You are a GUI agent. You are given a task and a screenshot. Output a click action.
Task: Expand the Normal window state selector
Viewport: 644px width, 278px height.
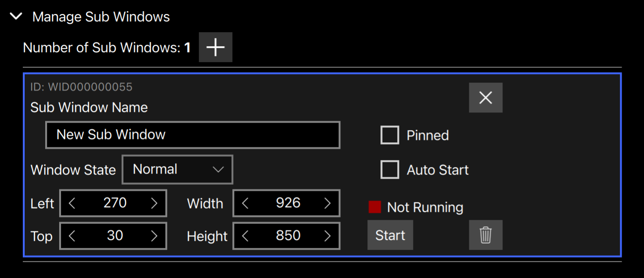pos(177,169)
